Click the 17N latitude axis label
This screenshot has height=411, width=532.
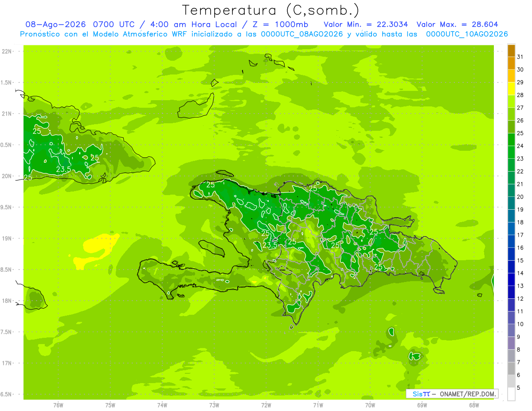(x=7, y=363)
